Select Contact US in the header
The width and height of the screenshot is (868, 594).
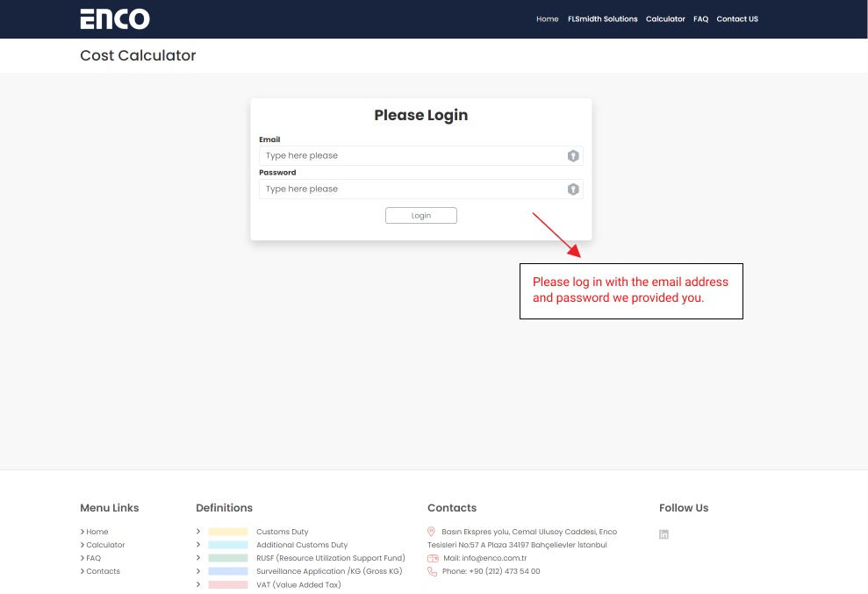point(736,19)
